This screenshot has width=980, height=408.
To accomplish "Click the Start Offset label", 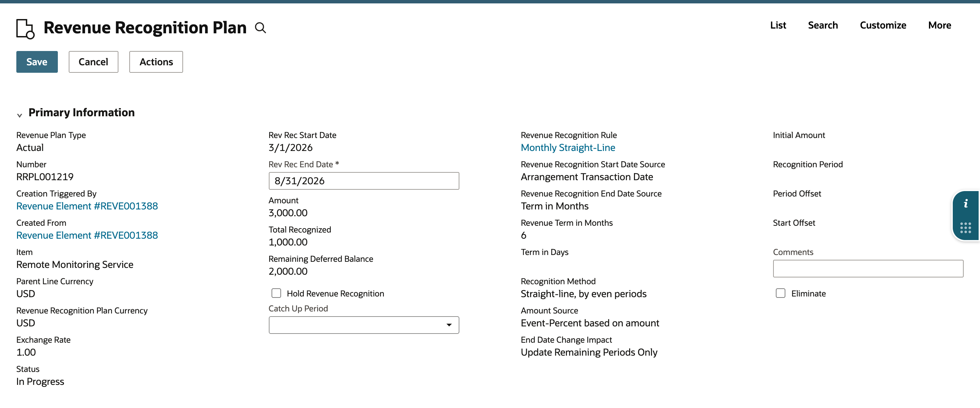I will [794, 223].
